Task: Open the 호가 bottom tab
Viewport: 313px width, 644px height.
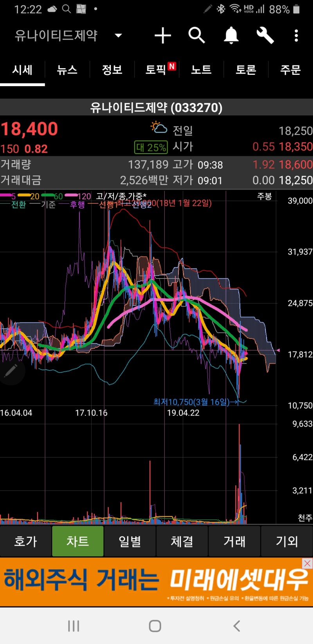Action: (25, 541)
